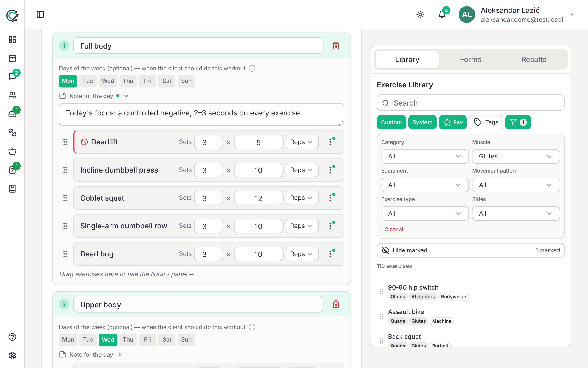Toggle Hide marked exercises
Viewport: 588px width, 368px height.
tap(470, 250)
